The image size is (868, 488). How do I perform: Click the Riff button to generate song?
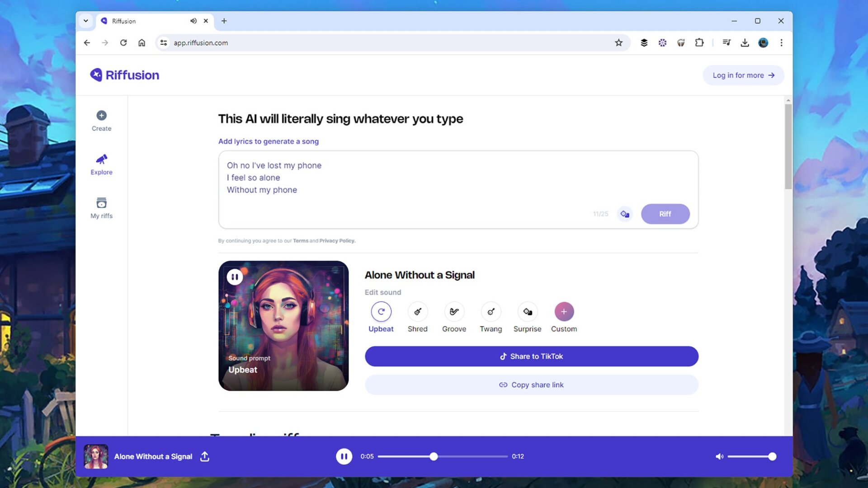coord(665,214)
